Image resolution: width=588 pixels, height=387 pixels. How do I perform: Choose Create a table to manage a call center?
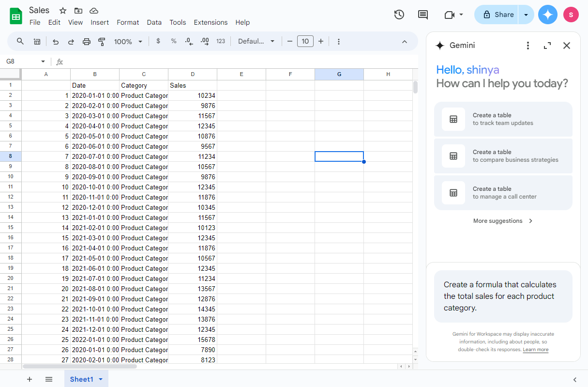point(503,193)
